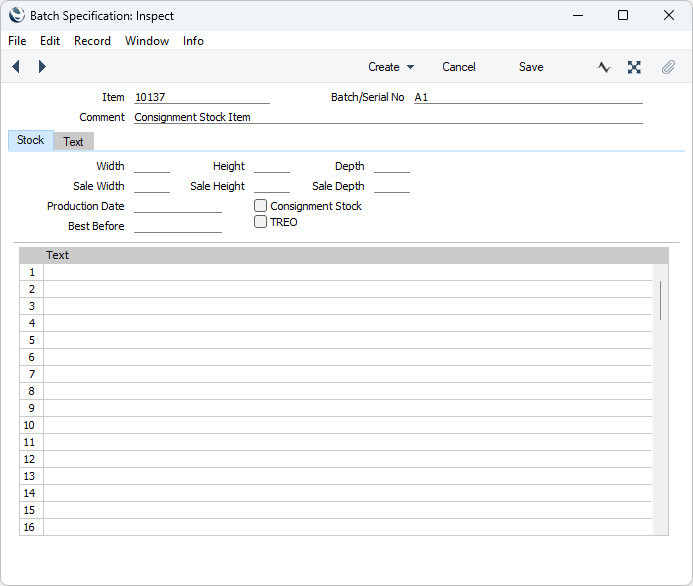Click the Best Before date field
Viewport: 693px width, 586px height.
pyautogui.click(x=178, y=226)
